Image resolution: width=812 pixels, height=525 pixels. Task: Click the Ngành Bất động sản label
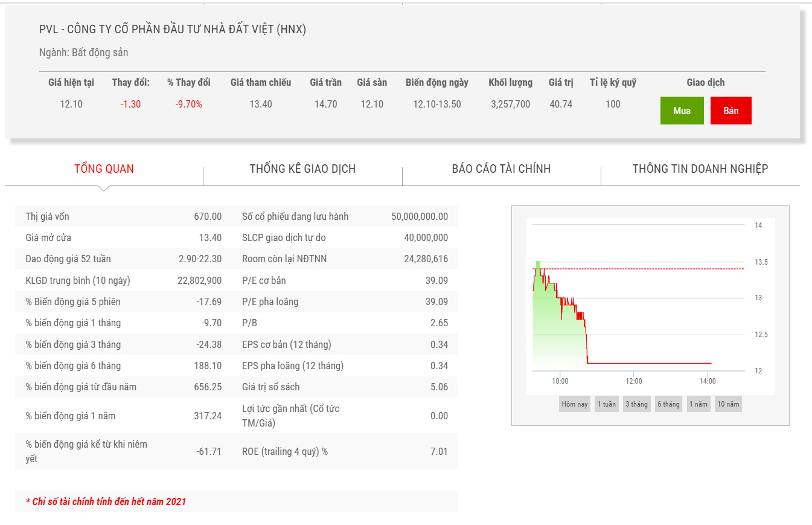[x=83, y=53]
